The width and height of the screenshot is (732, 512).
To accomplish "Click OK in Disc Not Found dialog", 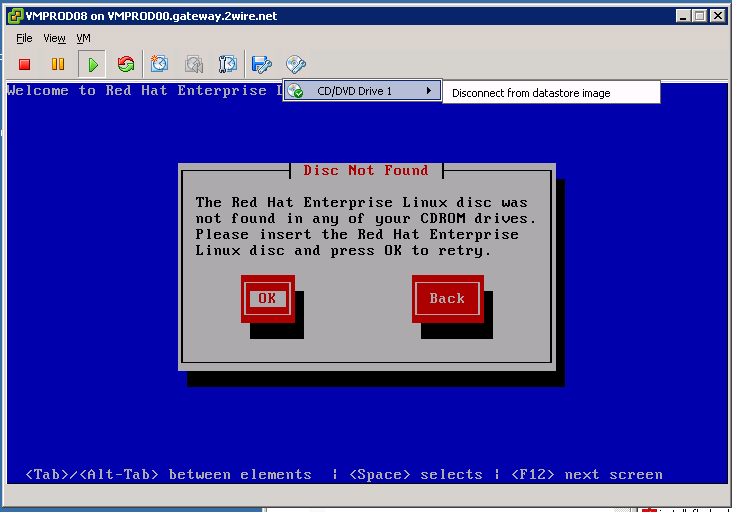I will coord(267,298).
